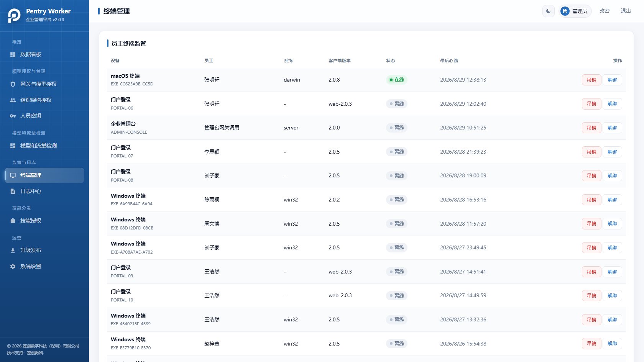Screen dimensions: 644x362
Task: Click heartbeat time 2026/8/28 16:53:16
Action: pyautogui.click(x=463, y=200)
